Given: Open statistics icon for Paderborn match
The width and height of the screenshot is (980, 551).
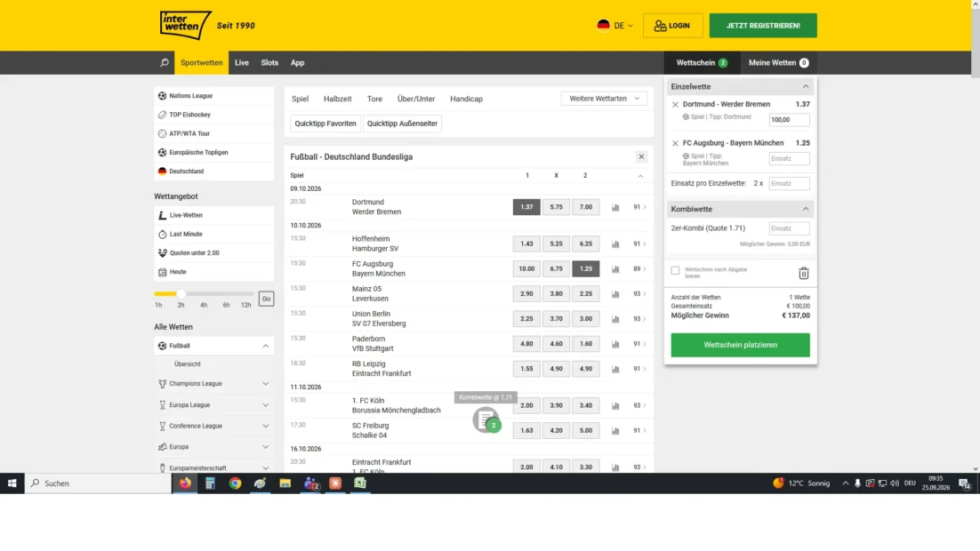Looking at the screenshot, I should pos(615,344).
